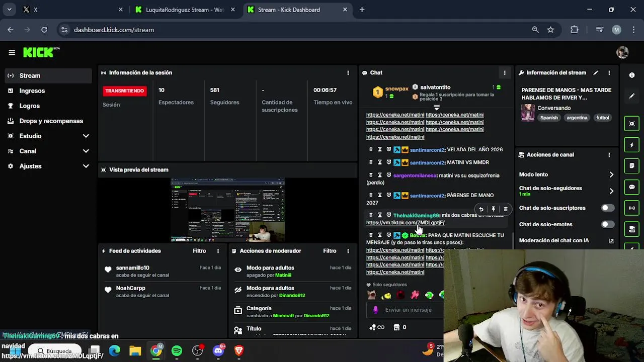This screenshot has height=362, width=644.
Task: Timeout santimarconi2 on MATINI VS MMDR message
Action: coord(380,162)
